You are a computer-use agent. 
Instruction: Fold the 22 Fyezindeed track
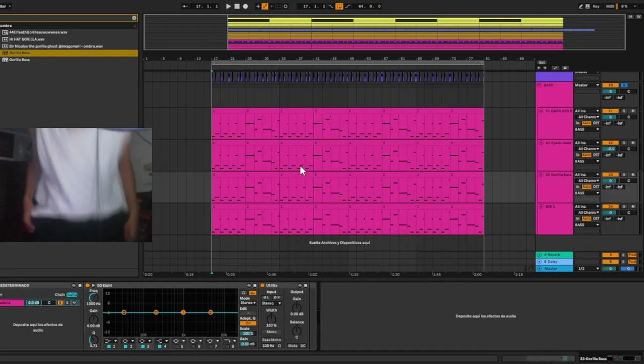pyautogui.click(x=541, y=143)
